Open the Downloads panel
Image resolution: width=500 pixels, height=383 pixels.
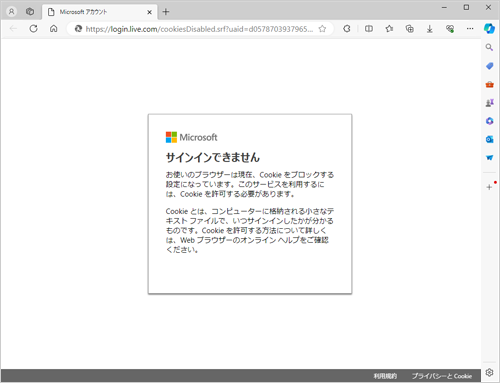[x=430, y=29]
